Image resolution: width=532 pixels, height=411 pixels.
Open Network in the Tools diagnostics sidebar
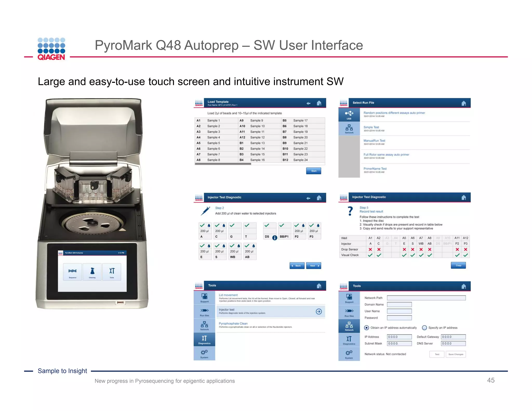click(204, 326)
